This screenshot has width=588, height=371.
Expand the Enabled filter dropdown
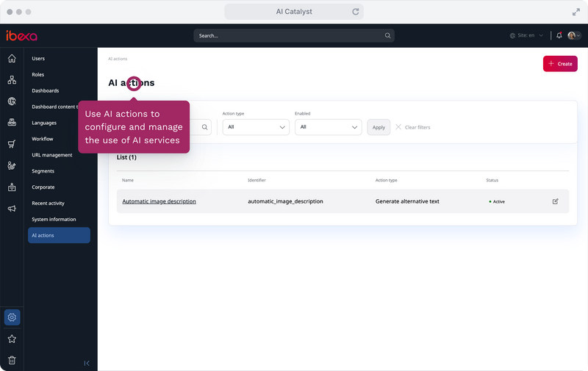point(328,127)
